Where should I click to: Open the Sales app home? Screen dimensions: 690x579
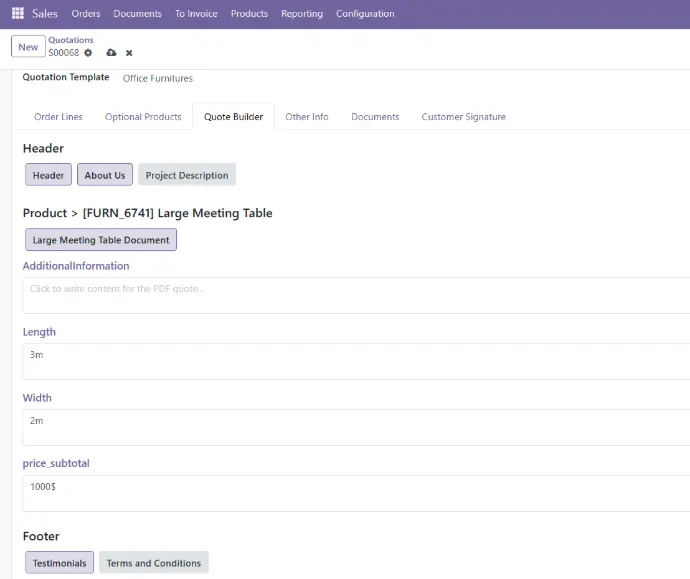click(45, 13)
